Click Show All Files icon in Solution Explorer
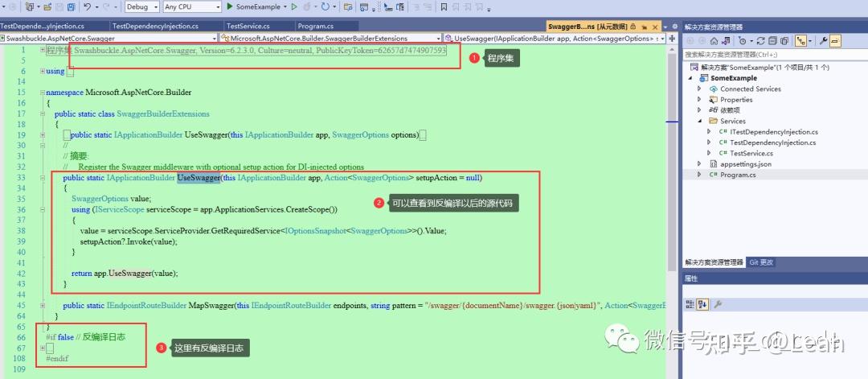 784,41
